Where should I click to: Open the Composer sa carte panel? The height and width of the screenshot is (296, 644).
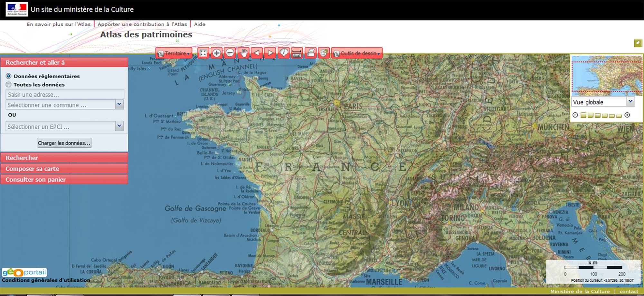(x=64, y=169)
